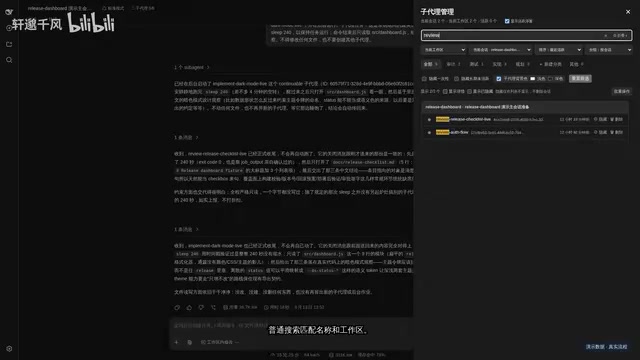The height and width of the screenshot is (360, 640).
Task: Hide the auth-flow subagent
Action: pyautogui.click(x=600, y=132)
